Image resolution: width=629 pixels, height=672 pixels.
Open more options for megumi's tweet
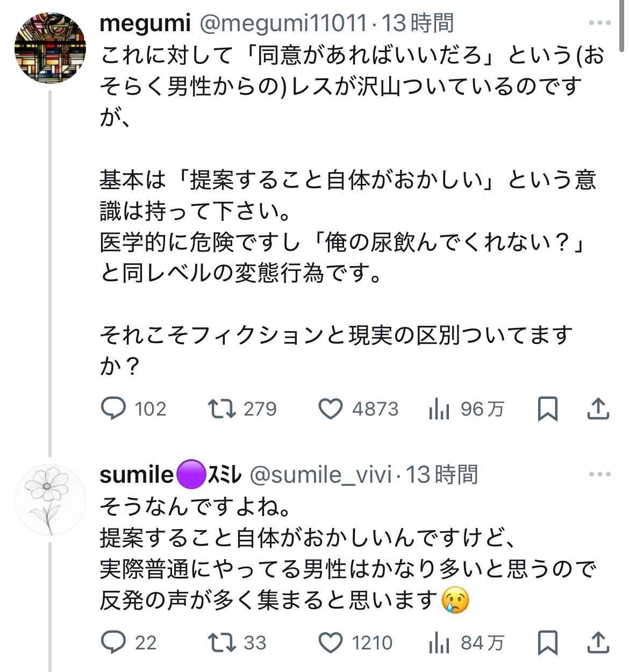(599, 23)
